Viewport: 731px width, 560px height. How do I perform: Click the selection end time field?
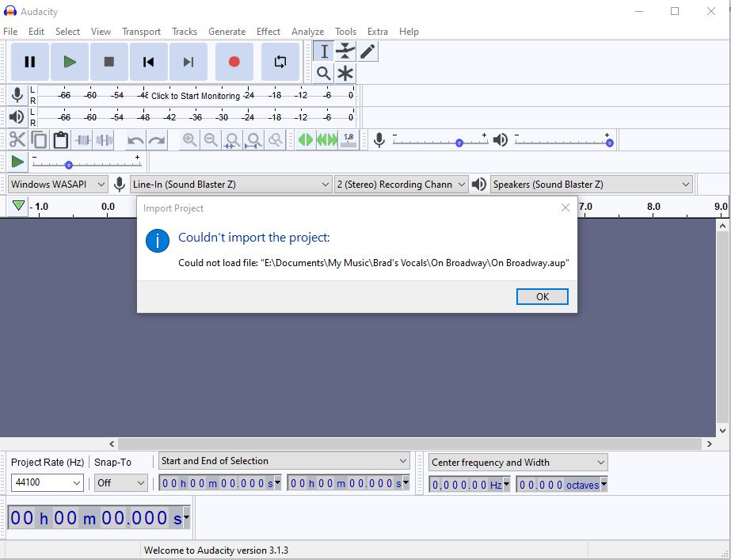pos(348,483)
